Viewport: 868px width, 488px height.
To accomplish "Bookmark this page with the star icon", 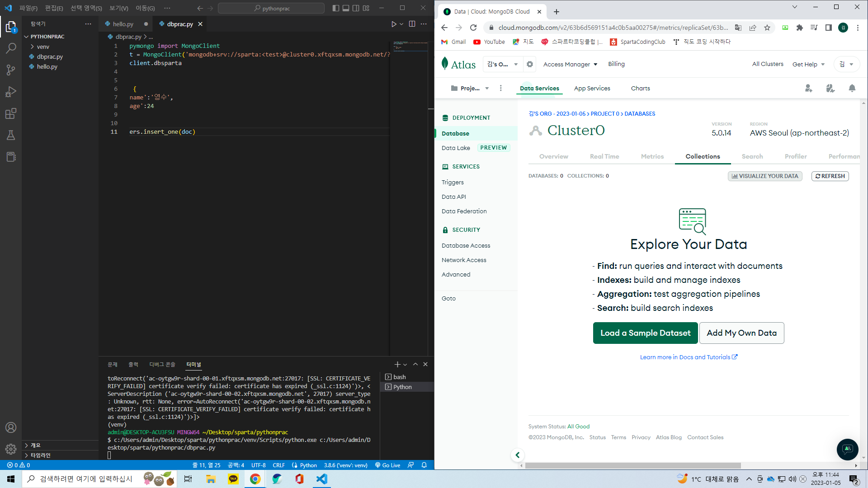I will [767, 28].
